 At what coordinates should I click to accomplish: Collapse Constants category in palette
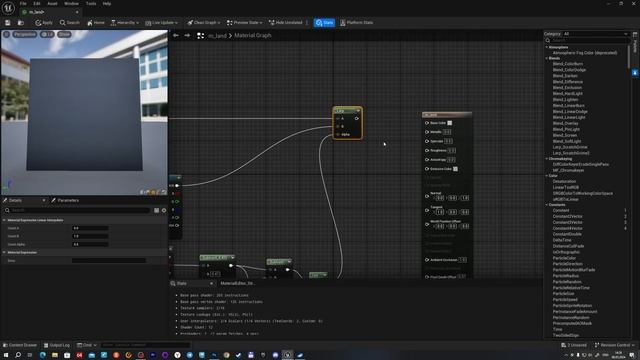pos(547,205)
